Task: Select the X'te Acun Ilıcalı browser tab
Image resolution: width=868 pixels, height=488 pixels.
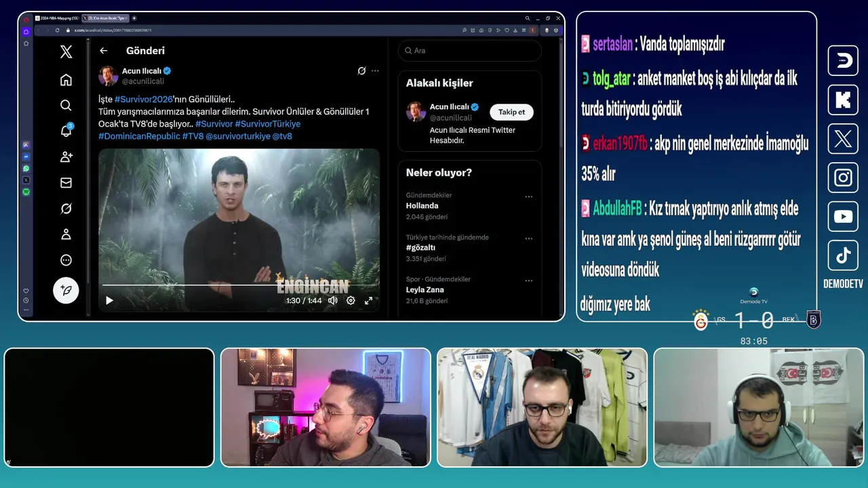Action: point(105,18)
